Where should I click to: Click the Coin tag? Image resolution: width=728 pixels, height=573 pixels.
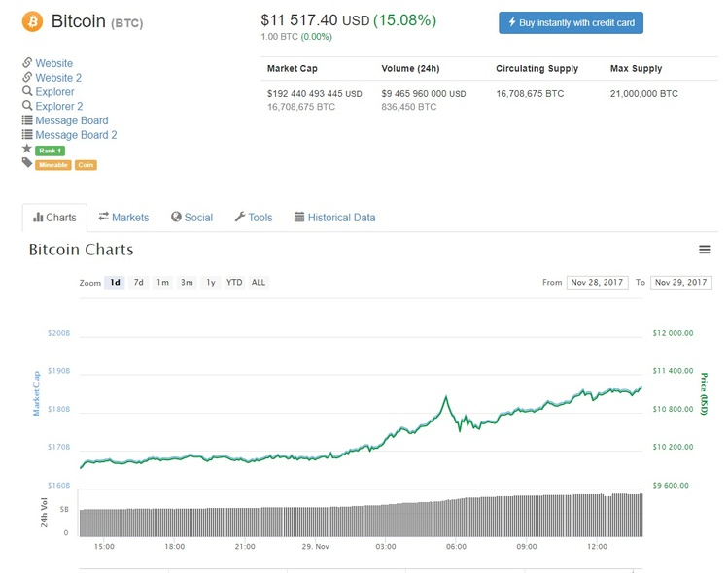[86, 165]
